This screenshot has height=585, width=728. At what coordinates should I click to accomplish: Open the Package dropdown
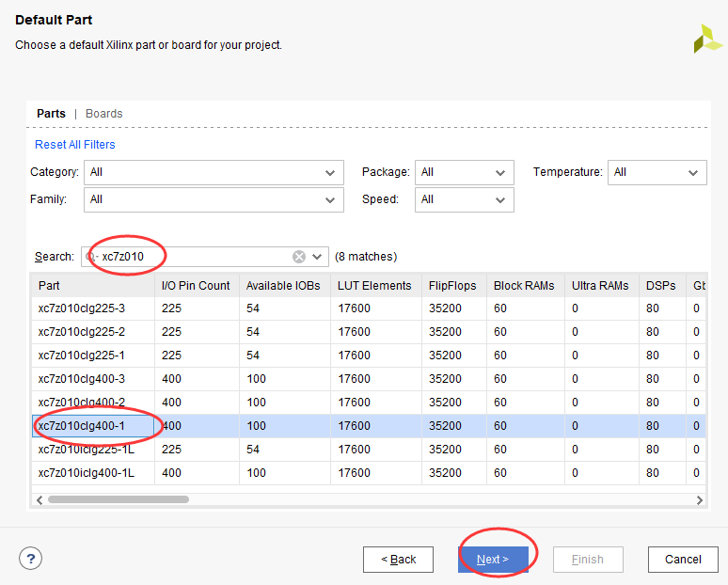pyautogui.click(x=465, y=173)
